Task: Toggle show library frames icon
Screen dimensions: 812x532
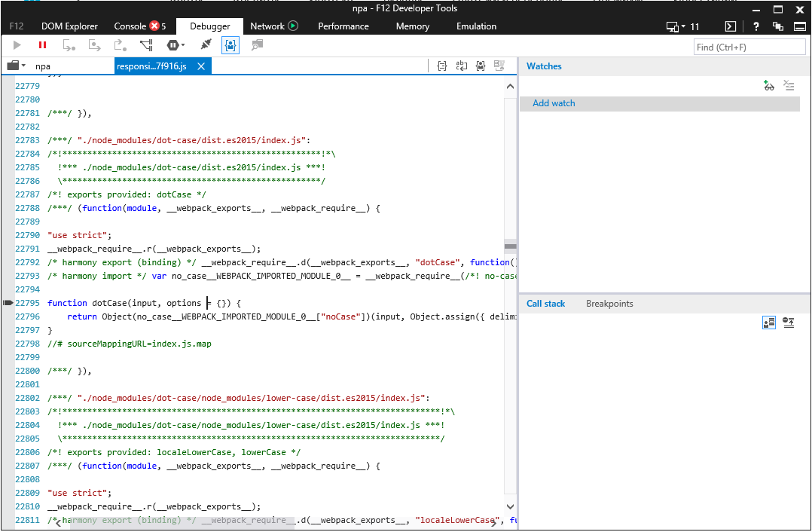Action: [769, 323]
